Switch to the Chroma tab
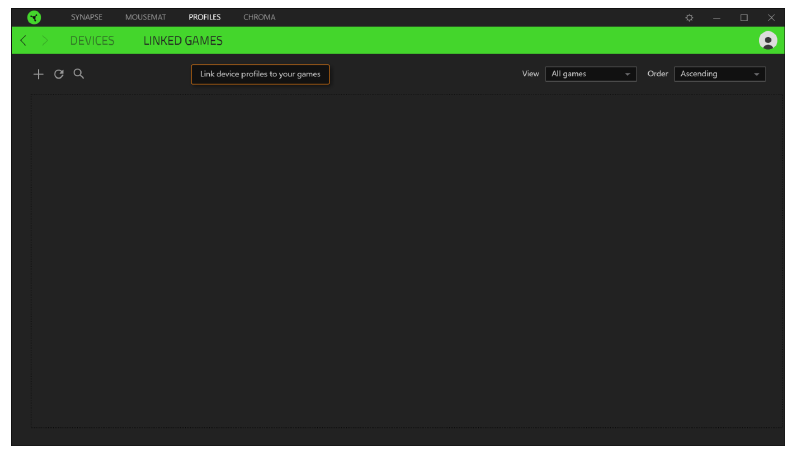The height and width of the screenshot is (452, 798). click(259, 17)
